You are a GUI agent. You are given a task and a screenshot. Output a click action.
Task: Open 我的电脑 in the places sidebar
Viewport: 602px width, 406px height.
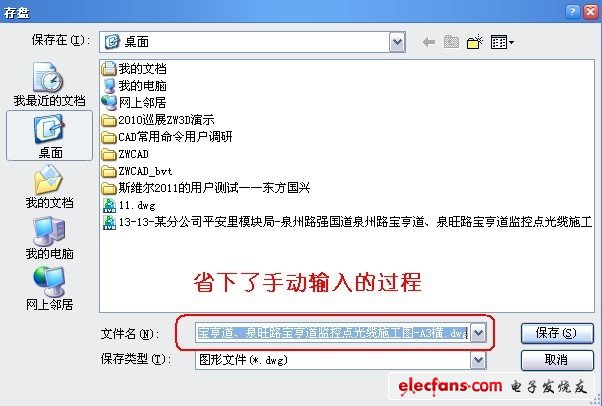[50, 238]
